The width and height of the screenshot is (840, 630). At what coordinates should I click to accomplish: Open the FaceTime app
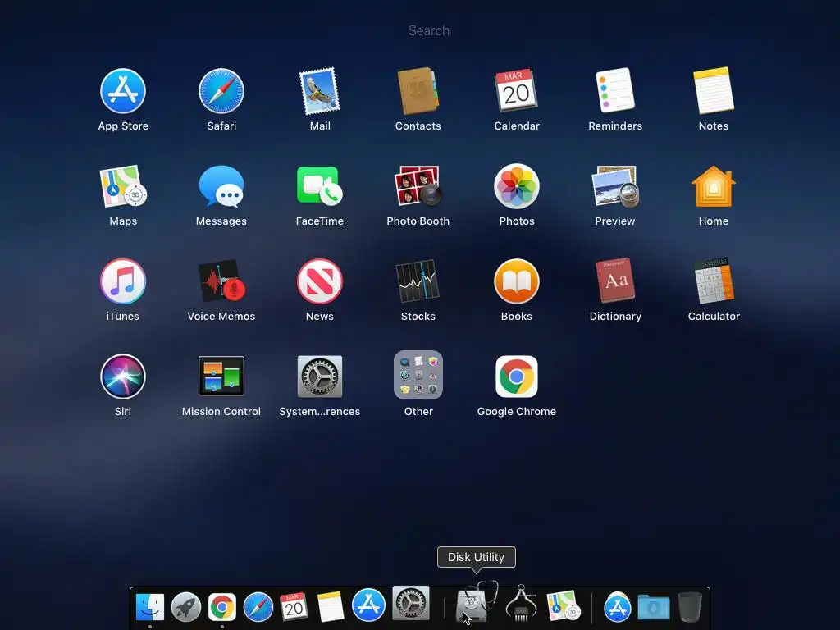click(x=320, y=186)
